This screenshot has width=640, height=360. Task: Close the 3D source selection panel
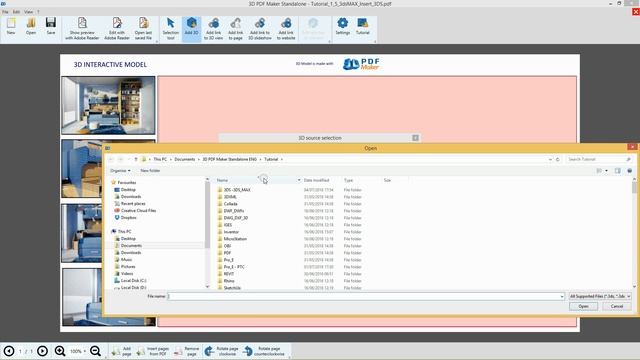click(x=415, y=138)
